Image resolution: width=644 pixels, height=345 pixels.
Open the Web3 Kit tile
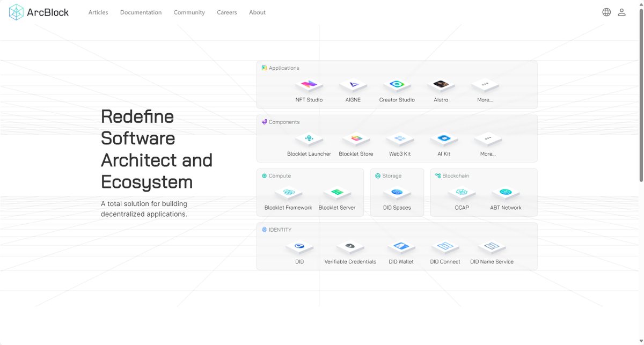click(400, 144)
